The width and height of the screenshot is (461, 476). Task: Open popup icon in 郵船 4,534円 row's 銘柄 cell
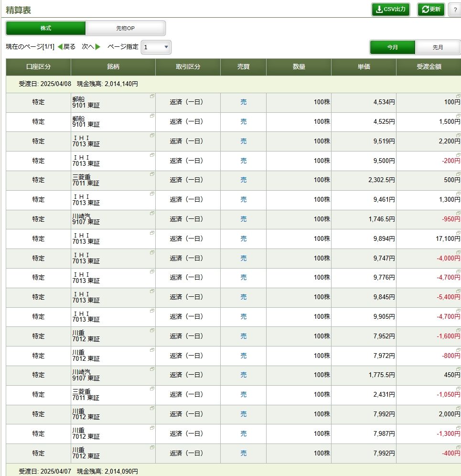[152, 96]
